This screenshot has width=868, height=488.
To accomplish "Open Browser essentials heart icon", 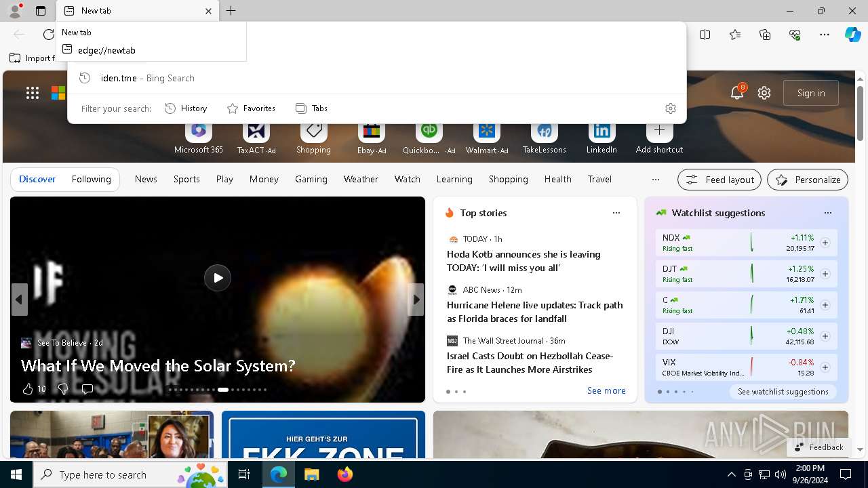I will [795, 35].
